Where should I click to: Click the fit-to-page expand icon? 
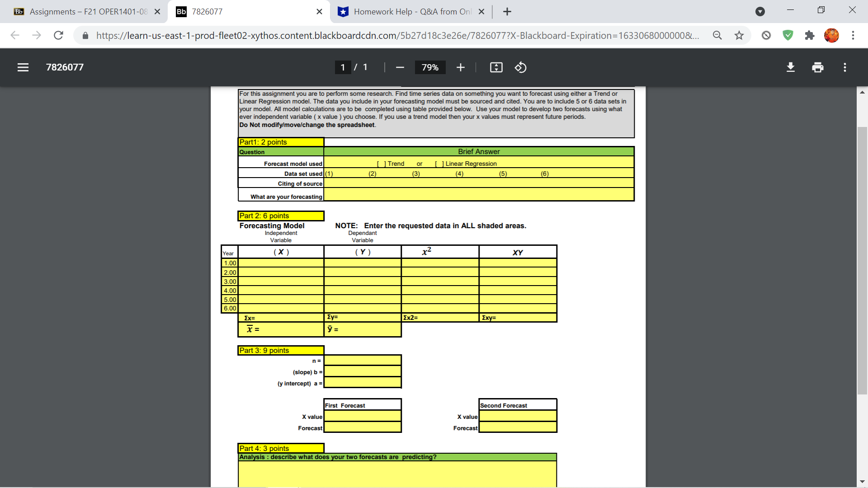496,67
